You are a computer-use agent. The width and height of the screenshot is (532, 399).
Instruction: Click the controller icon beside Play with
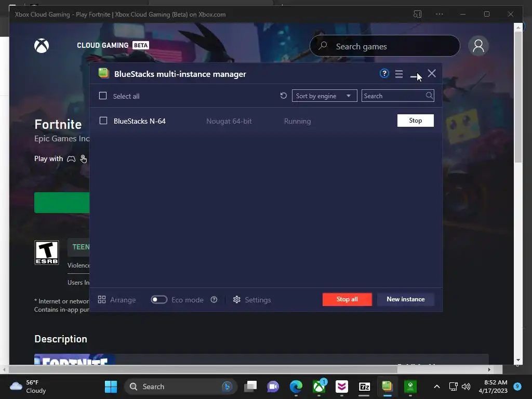[x=71, y=159]
